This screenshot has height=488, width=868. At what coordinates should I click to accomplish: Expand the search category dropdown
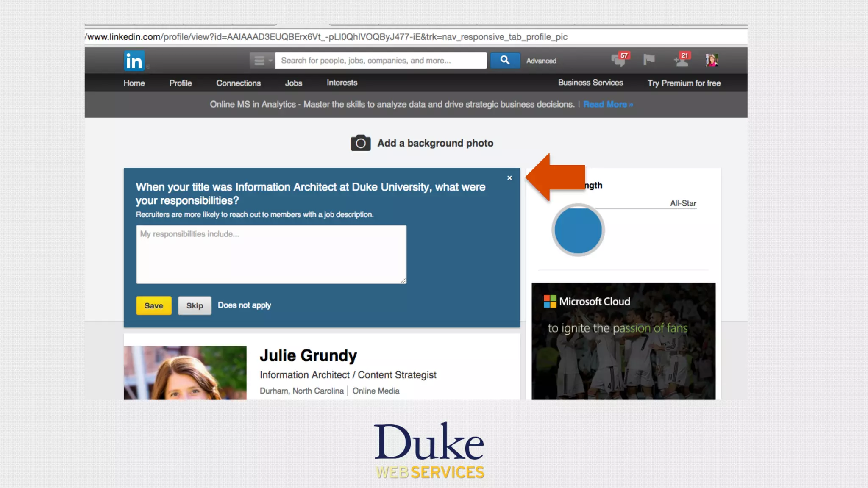[x=262, y=61]
